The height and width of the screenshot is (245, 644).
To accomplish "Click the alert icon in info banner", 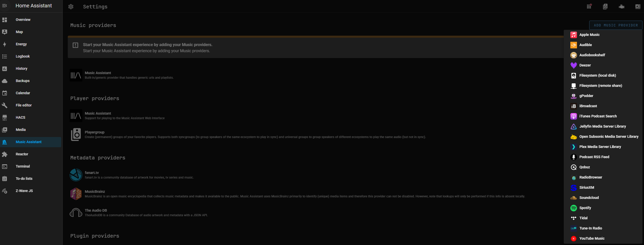I will click(75, 45).
